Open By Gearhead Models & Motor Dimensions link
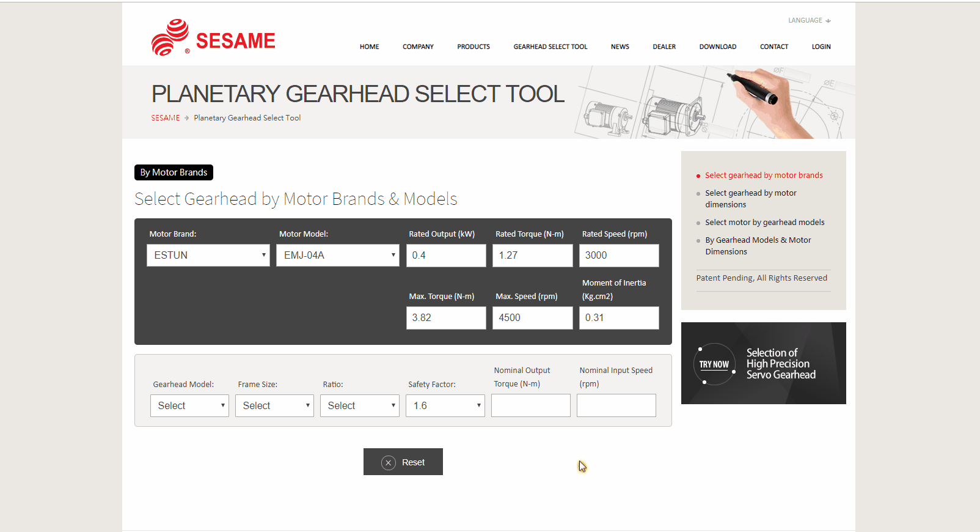 [x=758, y=246]
